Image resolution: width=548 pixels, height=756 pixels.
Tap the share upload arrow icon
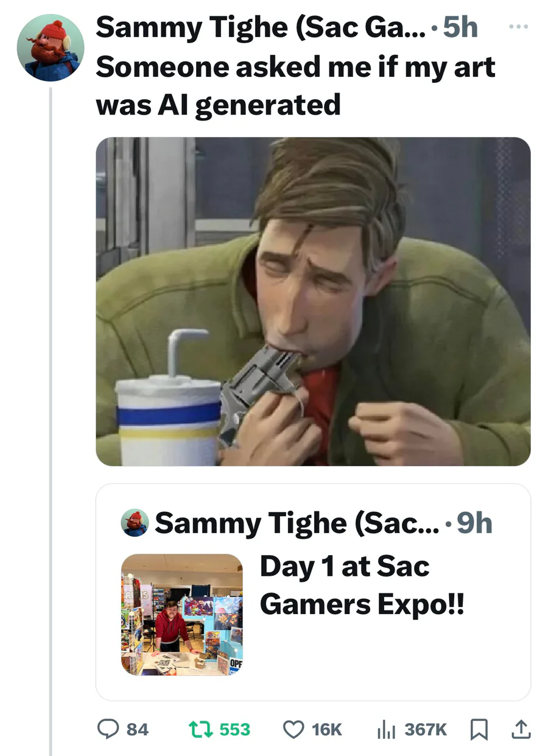[521, 729]
